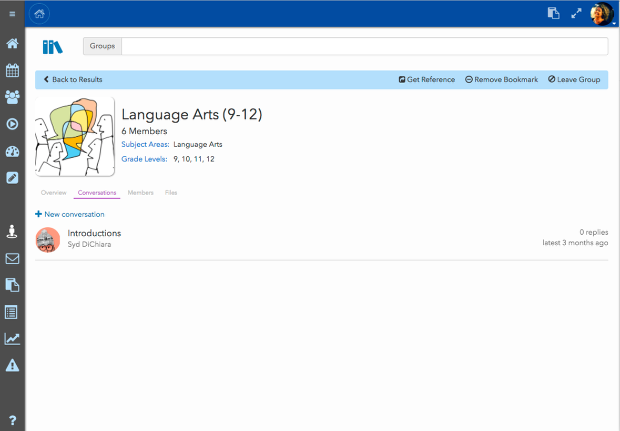
Task: Switch to the Overview tab
Action: point(54,193)
